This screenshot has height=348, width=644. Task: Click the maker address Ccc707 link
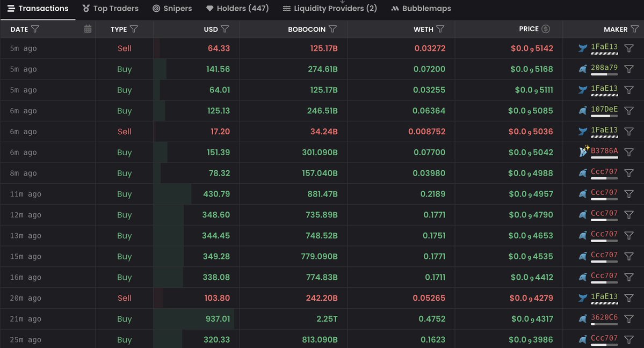(604, 172)
